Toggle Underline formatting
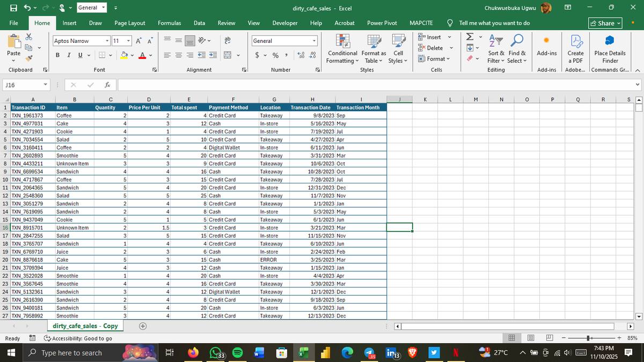This screenshot has height=362, width=644. tap(80, 55)
